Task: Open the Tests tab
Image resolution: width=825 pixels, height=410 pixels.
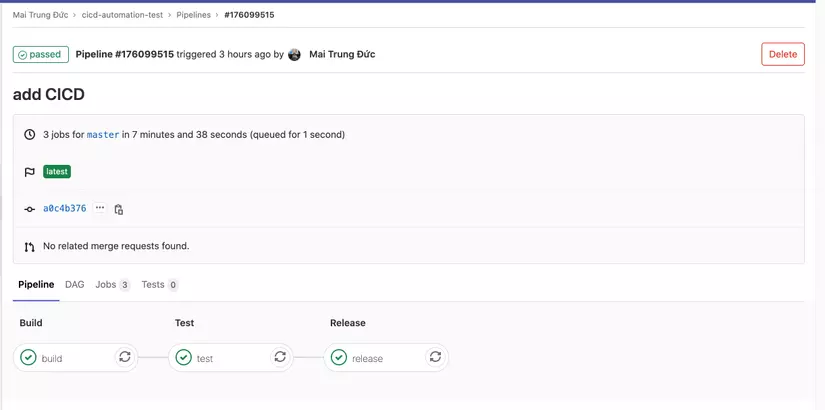Action: coord(160,285)
